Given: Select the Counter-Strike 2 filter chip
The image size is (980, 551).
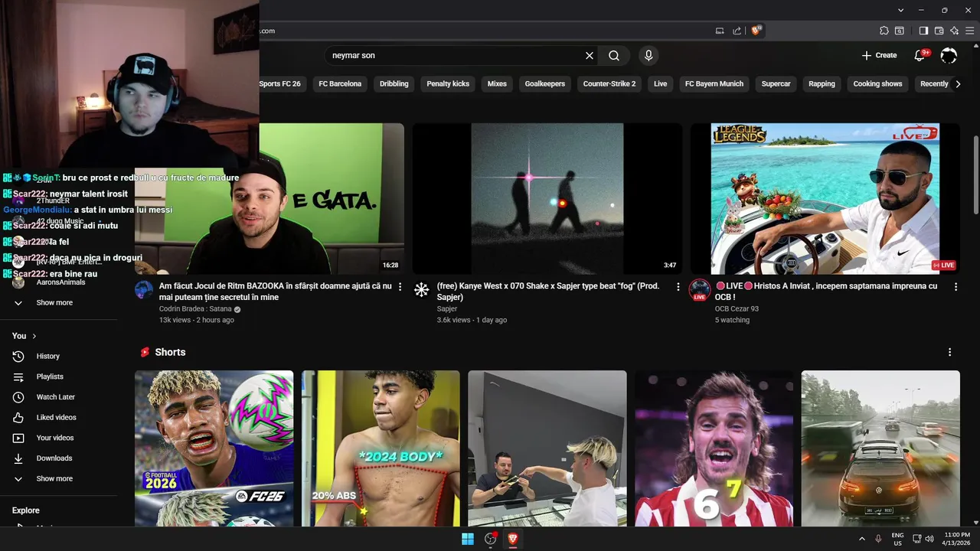Looking at the screenshot, I should [609, 84].
